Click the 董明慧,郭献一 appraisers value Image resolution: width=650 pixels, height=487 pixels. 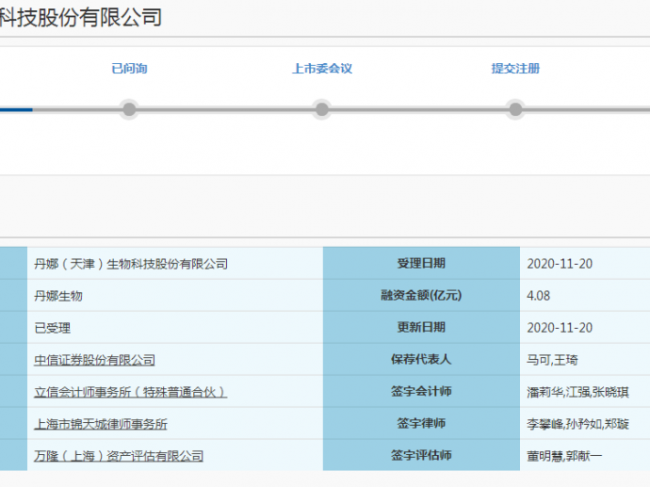564,456
